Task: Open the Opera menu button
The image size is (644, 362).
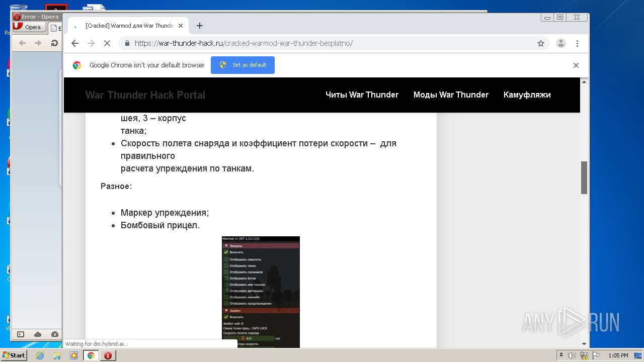Action: pyautogui.click(x=28, y=27)
